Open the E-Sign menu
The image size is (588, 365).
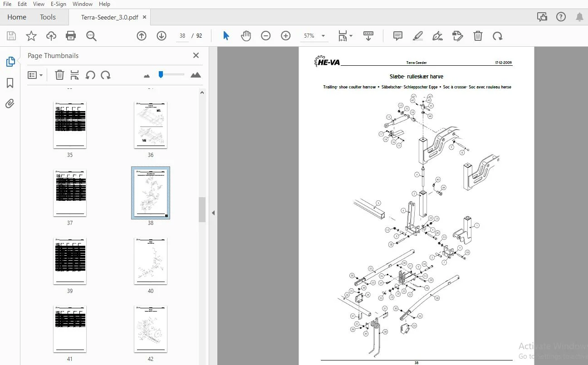[x=59, y=4]
